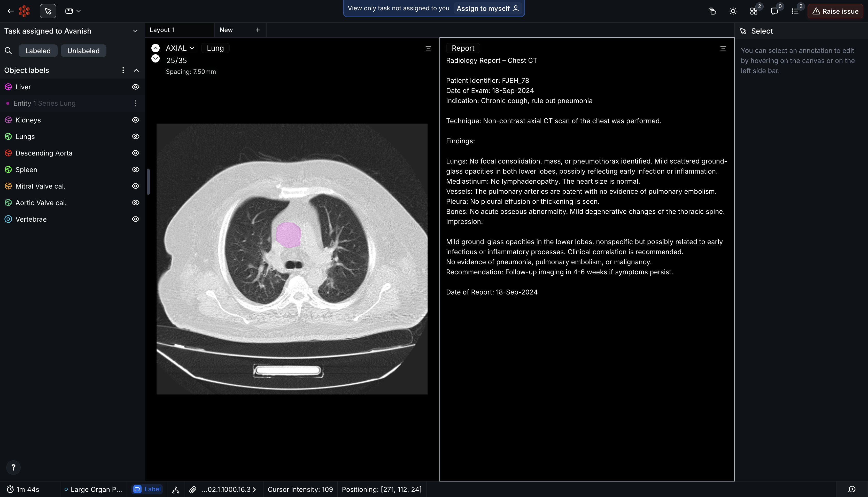The width and height of the screenshot is (868, 497).
Task: Open the comments bubble icon
Action: click(774, 11)
